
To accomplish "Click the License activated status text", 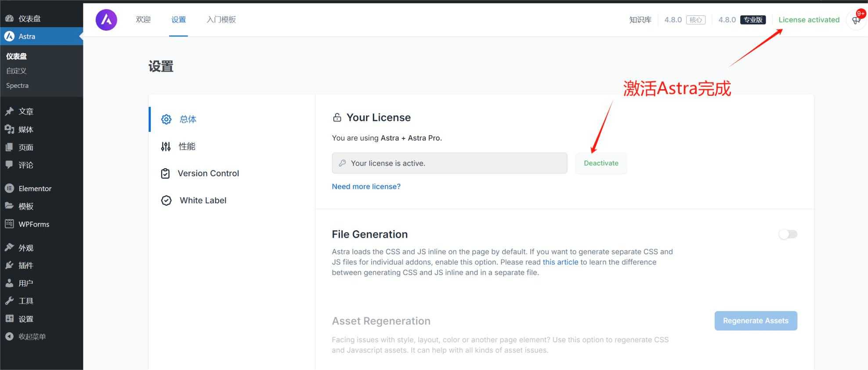I will [809, 20].
